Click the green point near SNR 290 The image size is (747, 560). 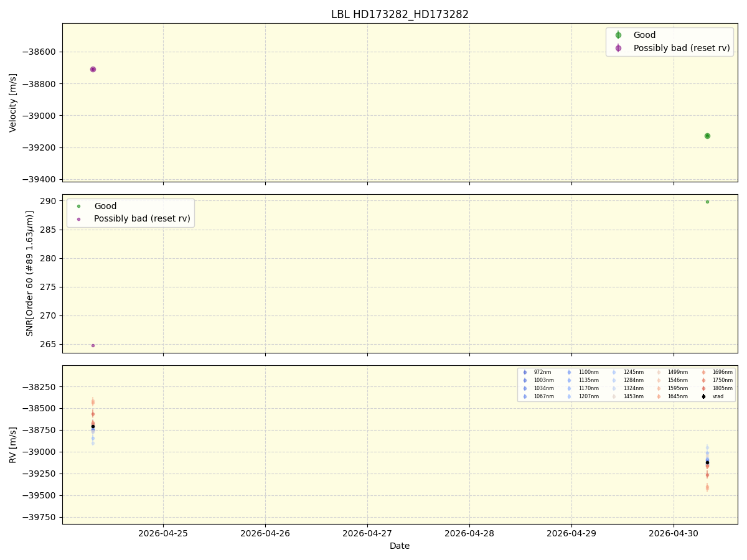pos(707,202)
